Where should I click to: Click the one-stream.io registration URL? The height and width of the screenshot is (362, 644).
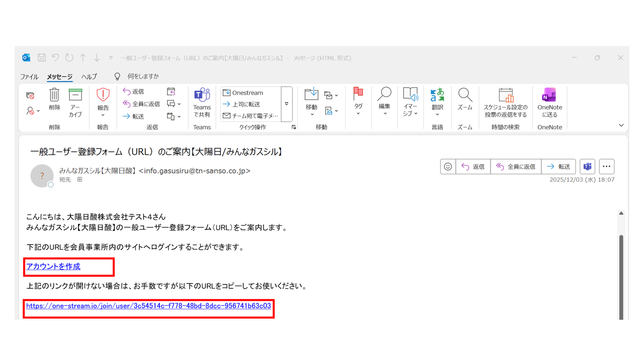click(x=149, y=306)
